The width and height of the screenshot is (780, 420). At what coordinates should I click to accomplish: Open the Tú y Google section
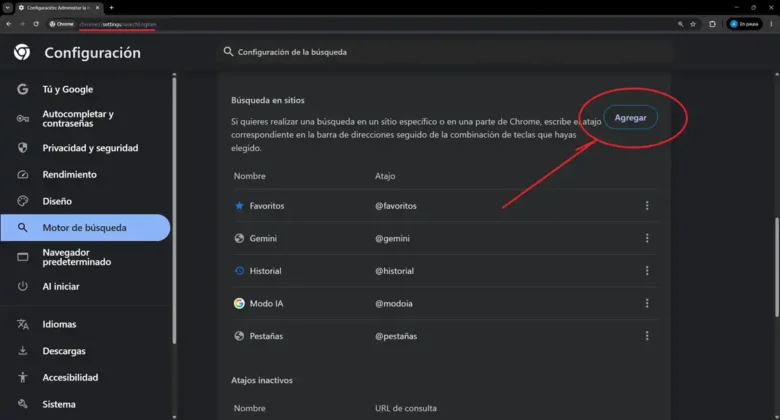(x=68, y=89)
